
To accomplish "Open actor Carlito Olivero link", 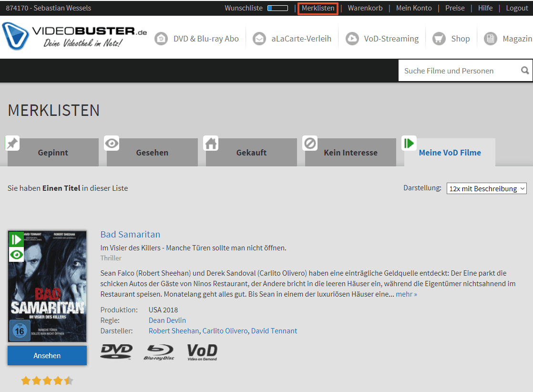I will (x=225, y=331).
